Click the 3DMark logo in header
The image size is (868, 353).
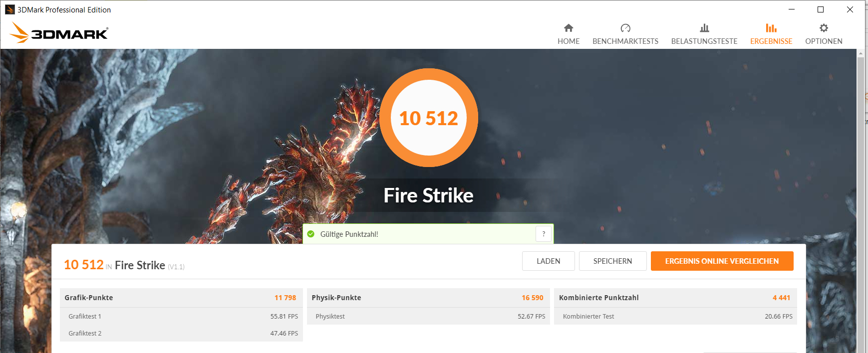click(x=59, y=32)
